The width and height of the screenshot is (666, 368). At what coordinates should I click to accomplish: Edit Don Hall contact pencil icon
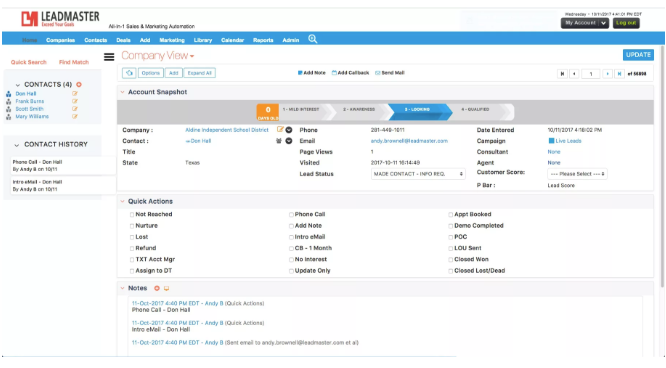pos(75,93)
